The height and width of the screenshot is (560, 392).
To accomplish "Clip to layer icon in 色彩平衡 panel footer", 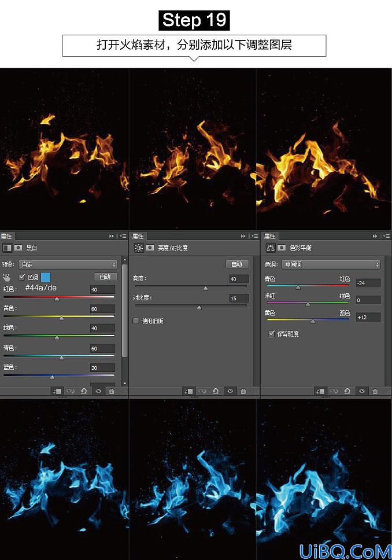I will coord(320,392).
